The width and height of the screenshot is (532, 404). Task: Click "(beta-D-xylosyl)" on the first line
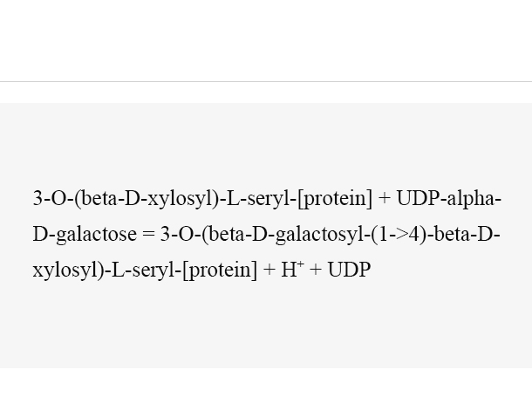(x=147, y=199)
